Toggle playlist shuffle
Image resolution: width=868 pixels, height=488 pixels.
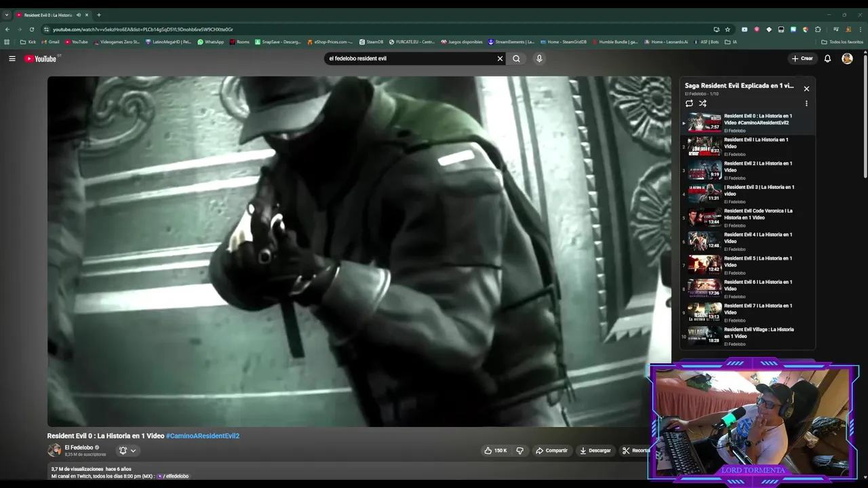pos(703,104)
